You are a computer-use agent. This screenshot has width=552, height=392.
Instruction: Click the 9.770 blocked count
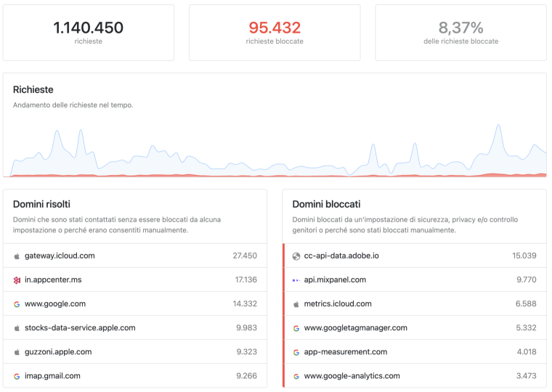click(527, 279)
